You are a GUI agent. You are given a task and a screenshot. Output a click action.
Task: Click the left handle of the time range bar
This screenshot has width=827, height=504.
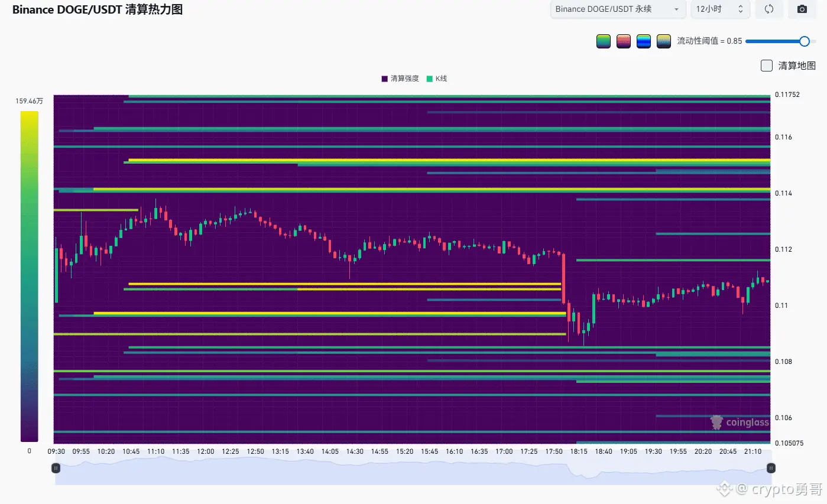coord(56,468)
